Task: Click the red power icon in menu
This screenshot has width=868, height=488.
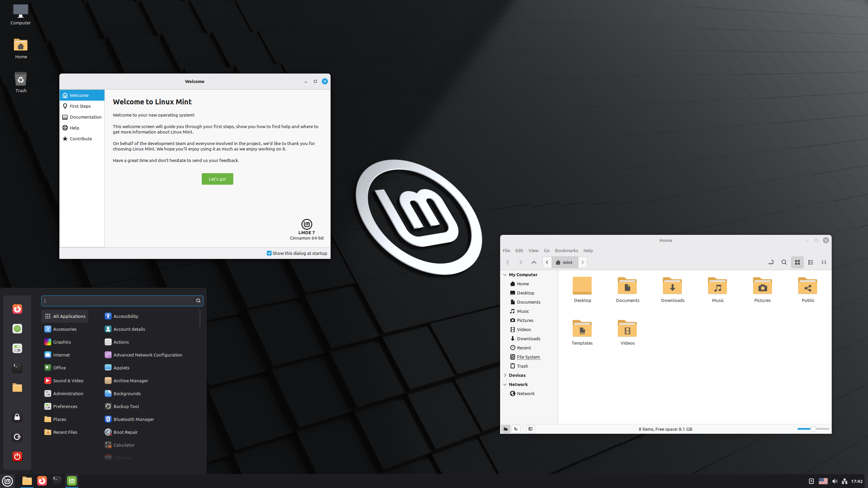Action: (x=17, y=456)
